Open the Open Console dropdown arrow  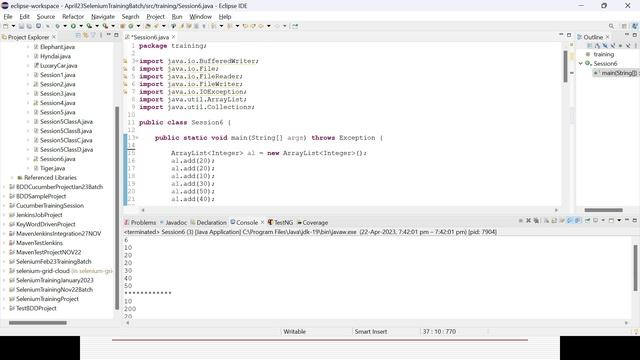pyautogui.click(x=619, y=221)
